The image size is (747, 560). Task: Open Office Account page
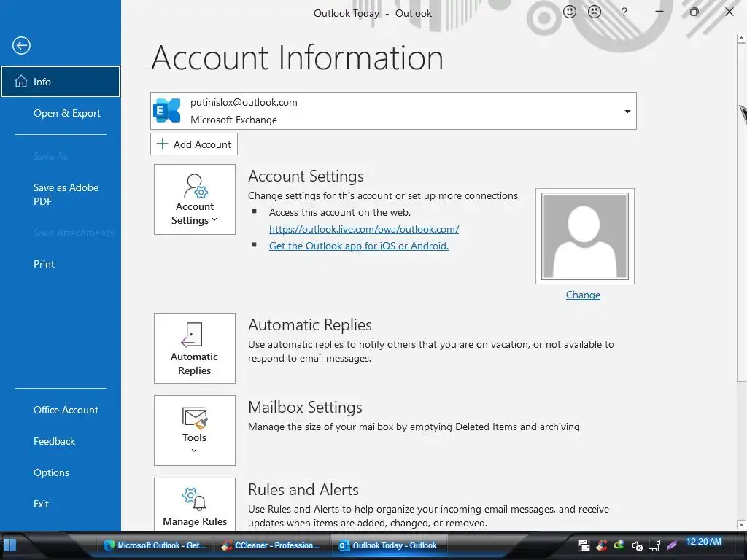pos(66,410)
